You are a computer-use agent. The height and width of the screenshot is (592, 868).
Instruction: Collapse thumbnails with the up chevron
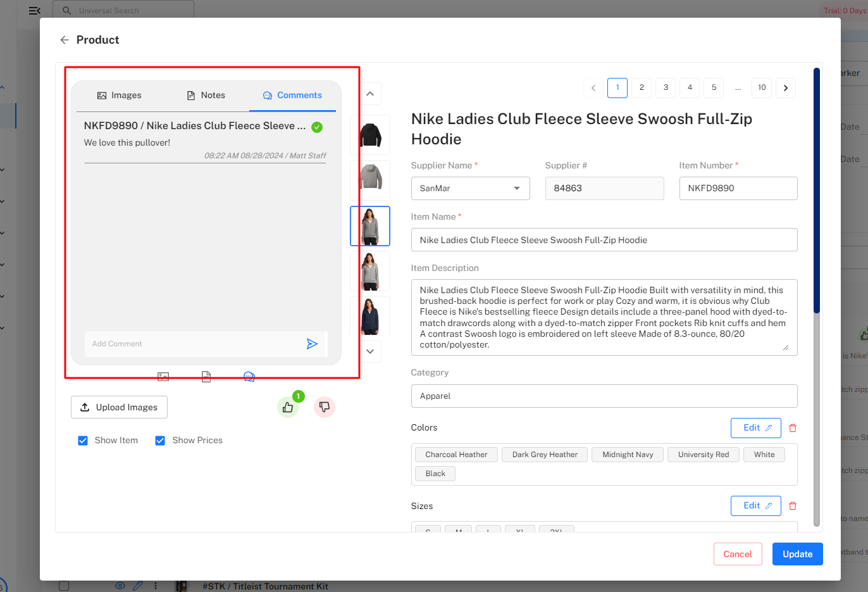369,93
